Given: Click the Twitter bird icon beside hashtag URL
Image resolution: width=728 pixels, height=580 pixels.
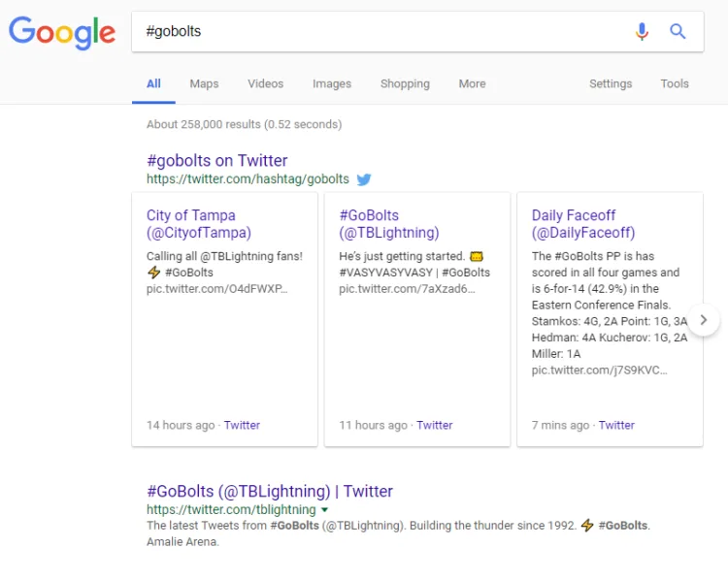Looking at the screenshot, I should (364, 179).
